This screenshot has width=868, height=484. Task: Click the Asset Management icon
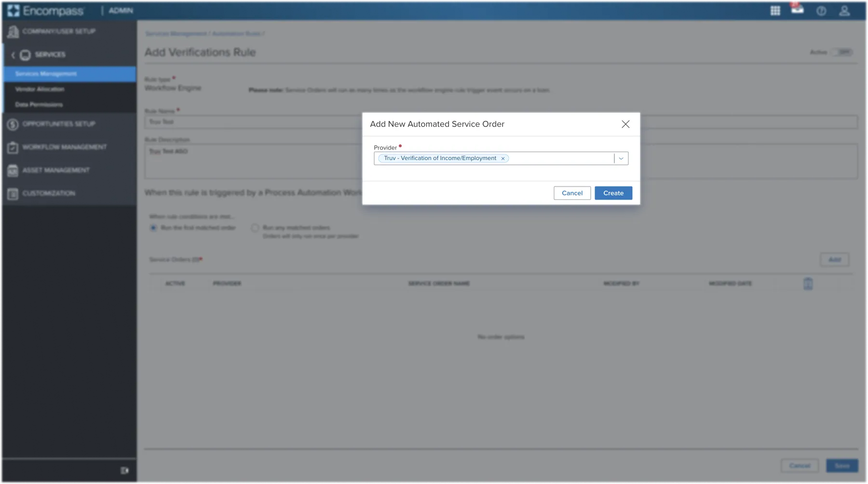pos(13,171)
